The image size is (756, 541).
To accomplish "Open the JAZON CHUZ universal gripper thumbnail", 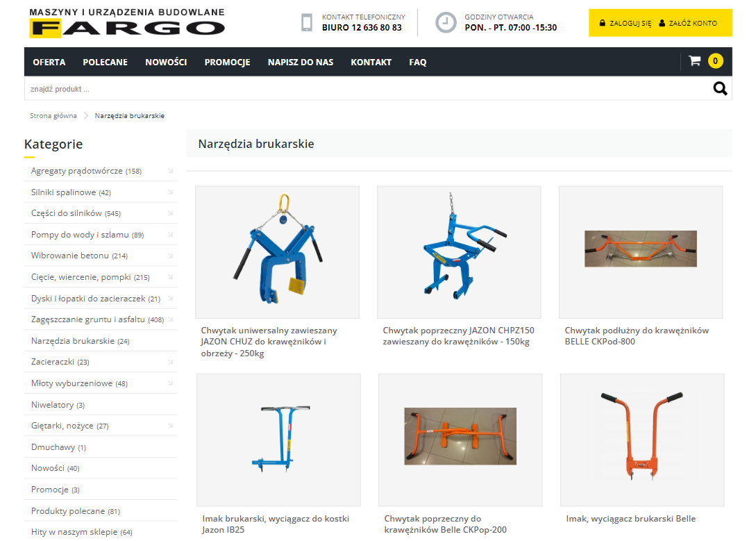I will (277, 252).
